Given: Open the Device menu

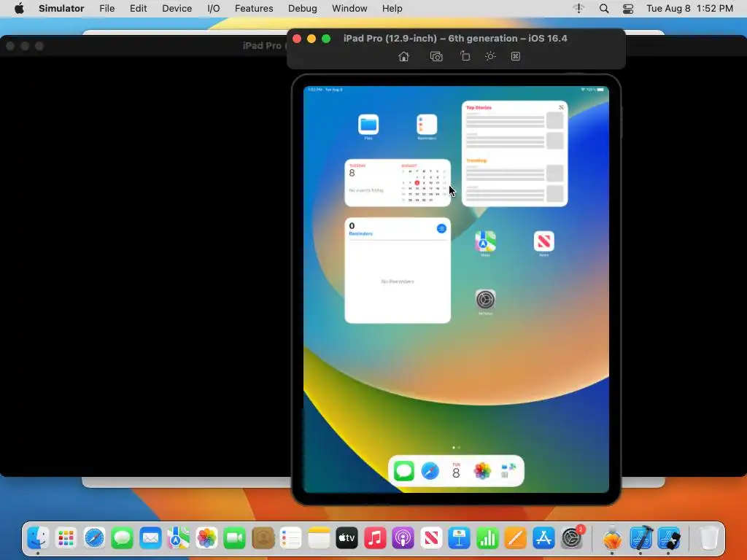Looking at the screenshot, I should [x=177, y=9].
